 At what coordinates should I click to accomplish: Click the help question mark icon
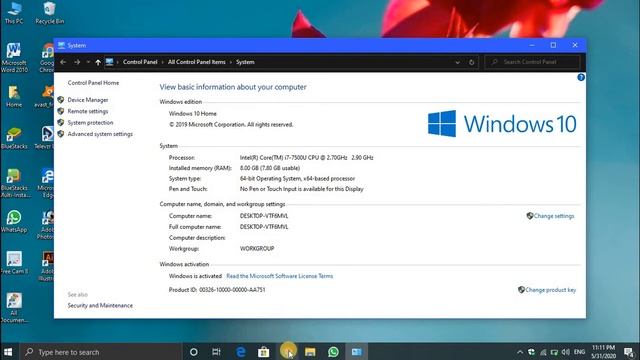coord(581,77)
